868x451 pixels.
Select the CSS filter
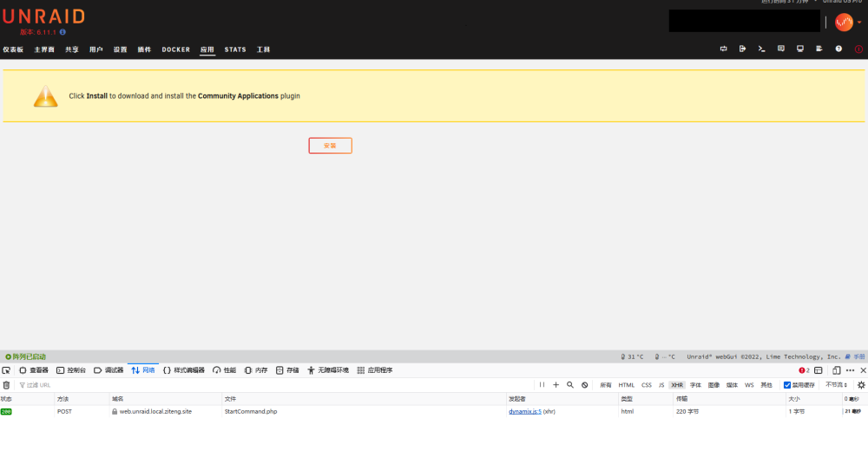coord(646,385)
